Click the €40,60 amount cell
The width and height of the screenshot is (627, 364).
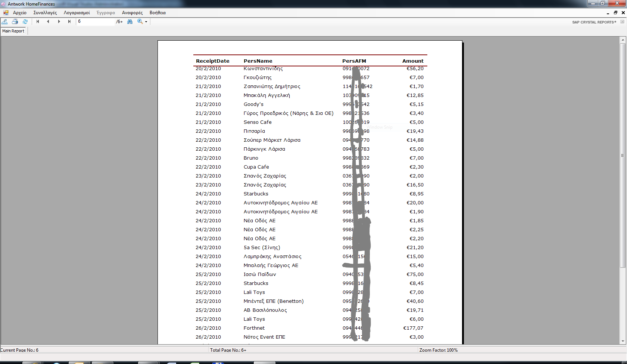[x=415, y=301]
